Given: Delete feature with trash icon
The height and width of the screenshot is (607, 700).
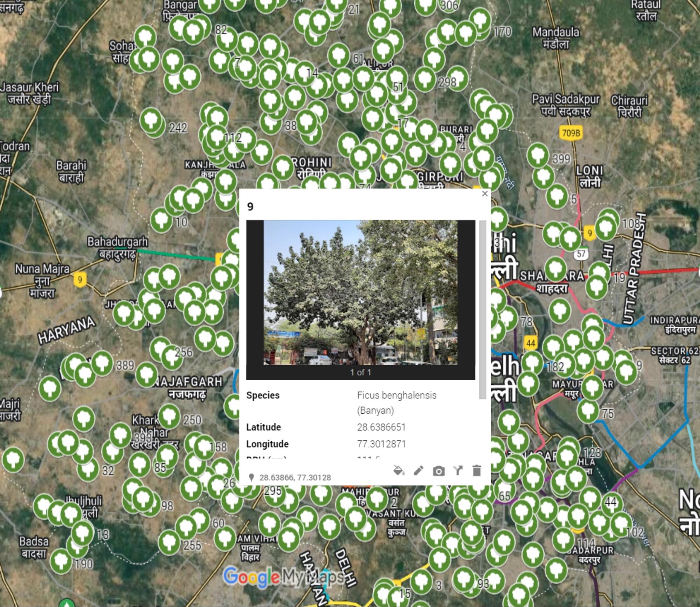Looking at the screenshot, I should coord(477,470).
